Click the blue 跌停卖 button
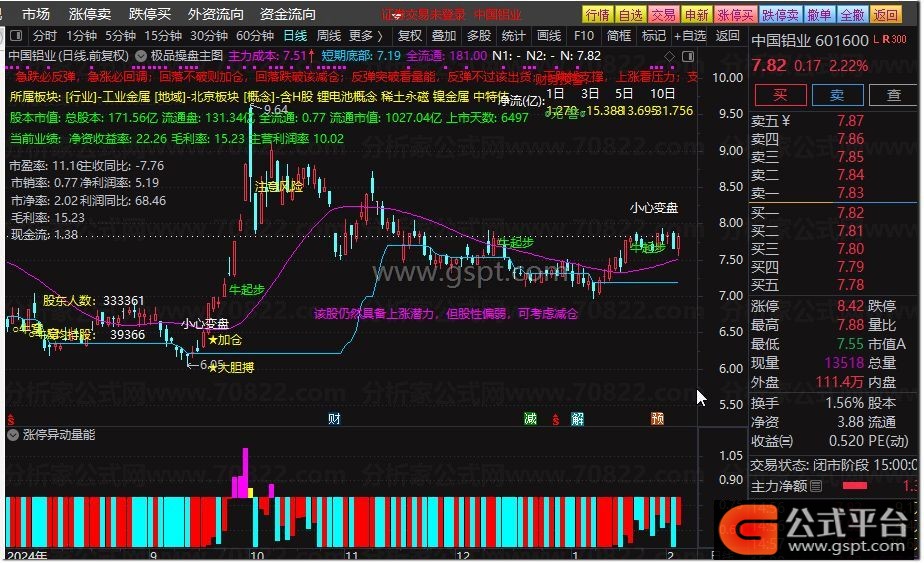The height and width of the screenshot is (563, 924). [x=780, y=14]
